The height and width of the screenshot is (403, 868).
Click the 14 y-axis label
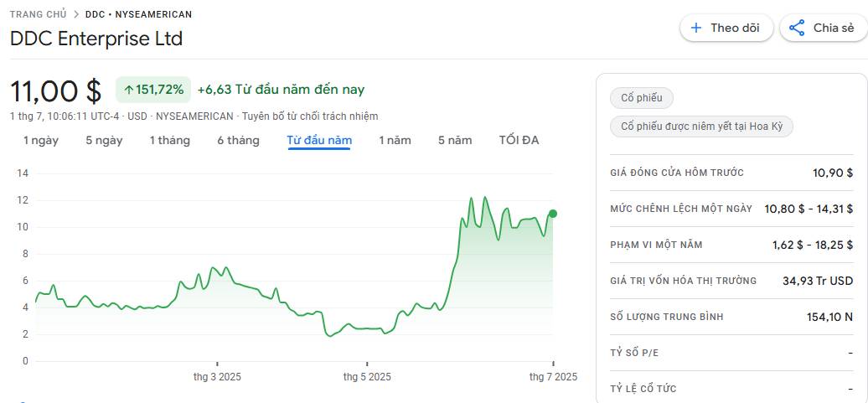[23, 173]
